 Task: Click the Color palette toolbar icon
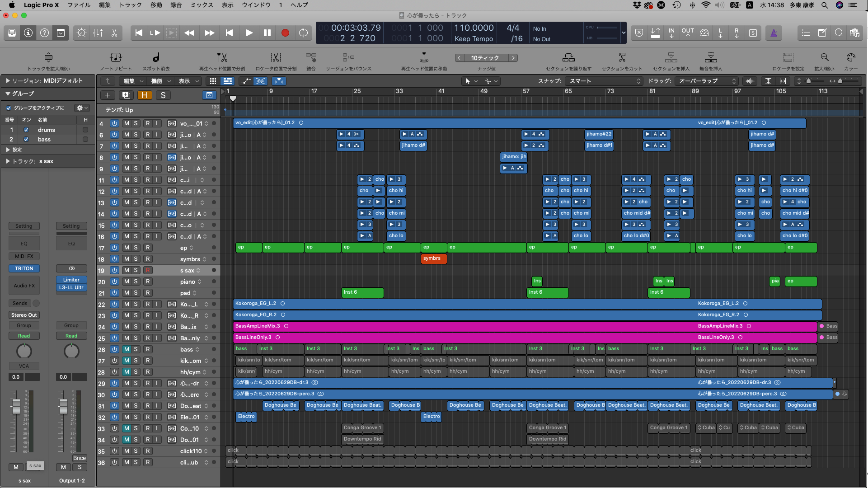[x=850, y=58]
